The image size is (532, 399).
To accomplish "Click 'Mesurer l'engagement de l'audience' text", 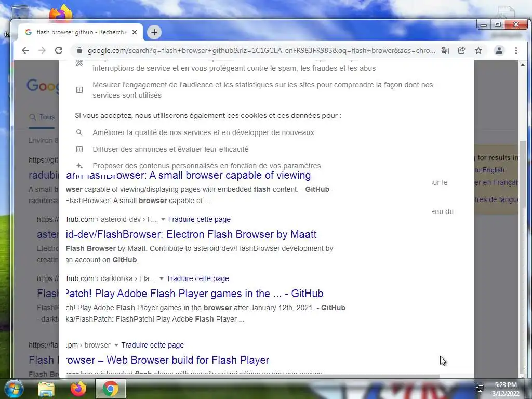I will [262, 90].
